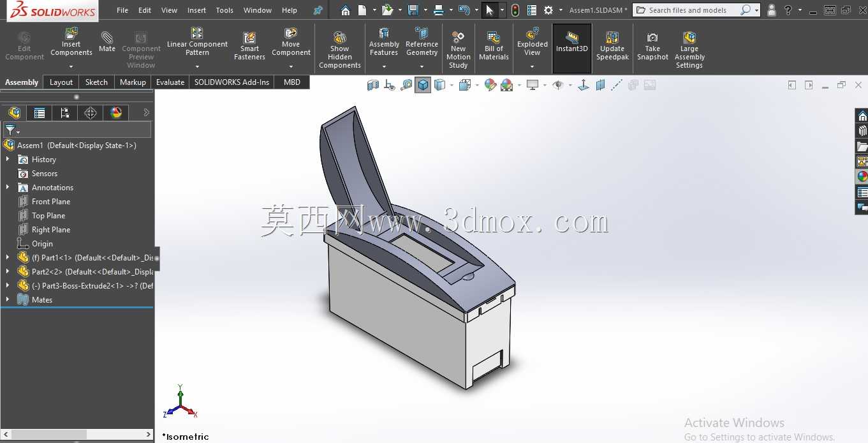Open the Apply Scene dropdown arrow
The image size is (868, 443).
tap(520, 85)
